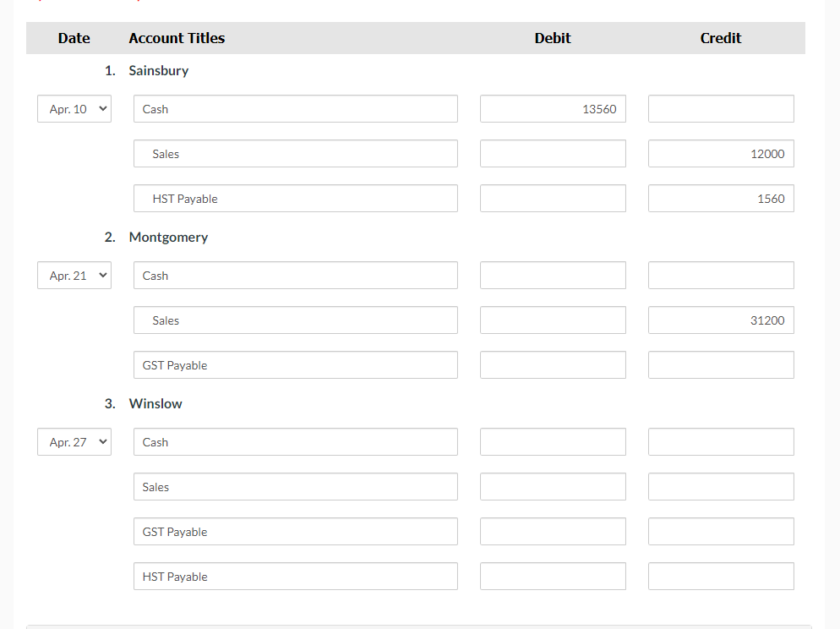
Task: Click the empty debit field beside Montgomery's Cash
Action: click(552, 275)
